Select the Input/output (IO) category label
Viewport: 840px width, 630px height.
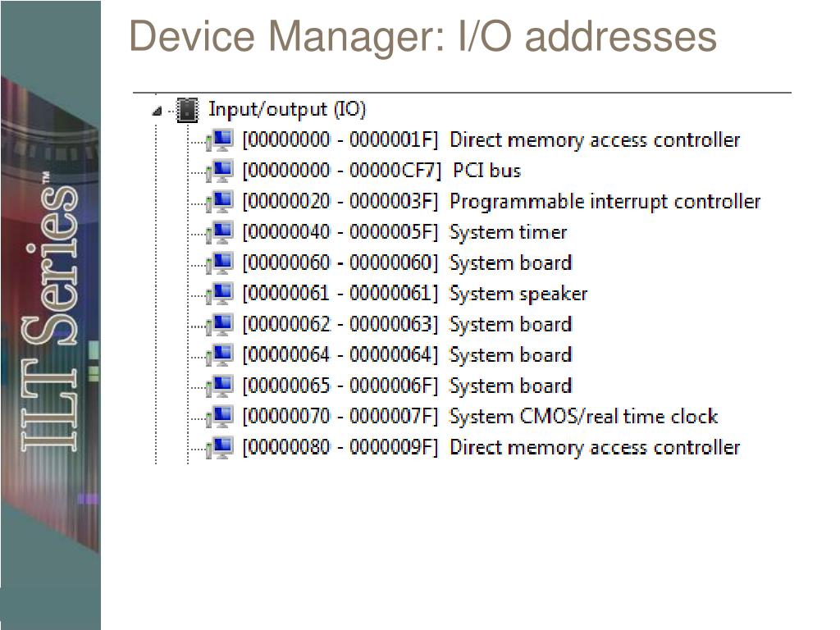[x=286, y=109]
